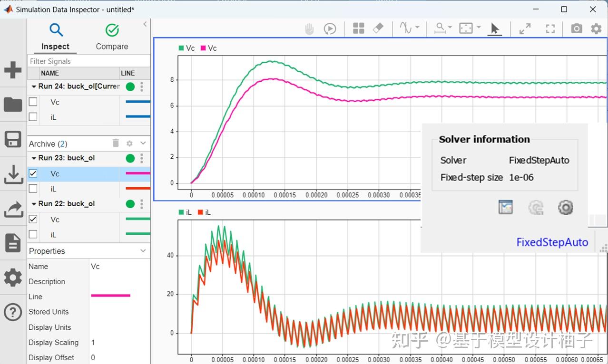Click the Filter Signals input field
The image size is (608, 364).
click(x=88, y=61)
